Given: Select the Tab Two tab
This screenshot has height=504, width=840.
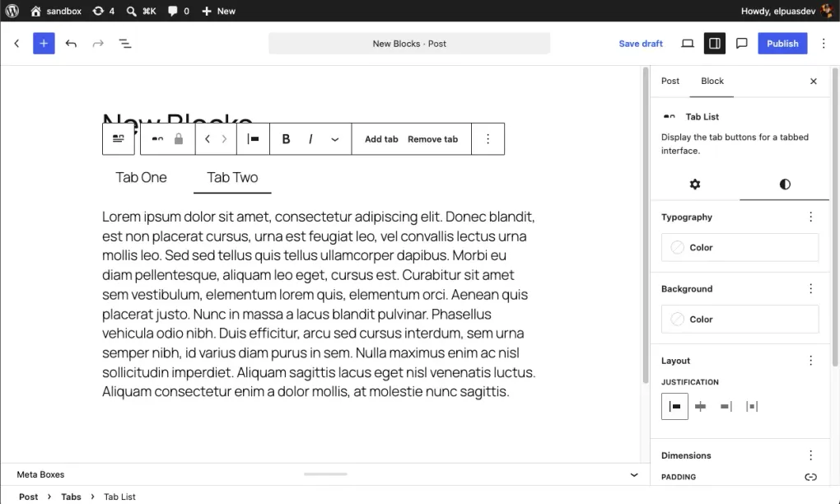Looking at the screenshot, I should click(x=232, y=177).
